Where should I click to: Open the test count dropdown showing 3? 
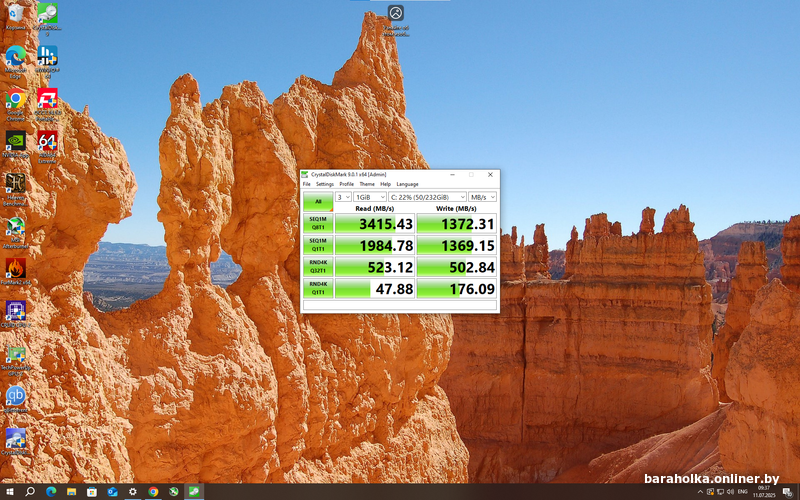coord(343,197)
